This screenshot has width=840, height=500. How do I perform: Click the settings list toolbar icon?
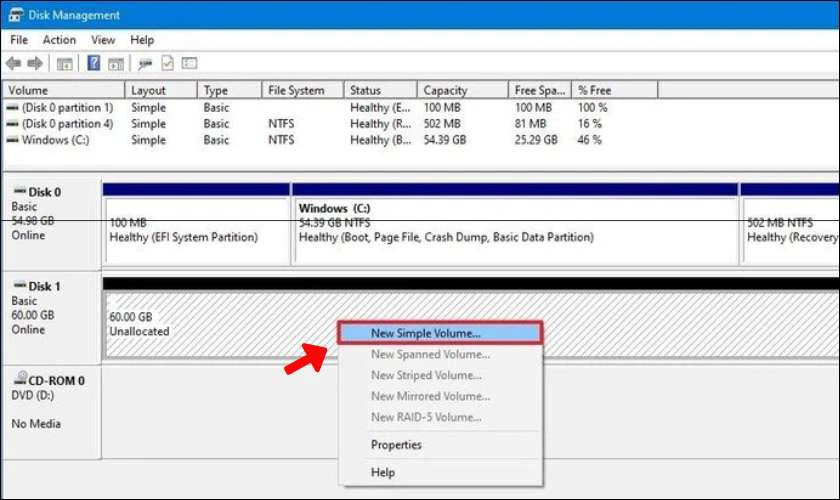click(189, 63)
